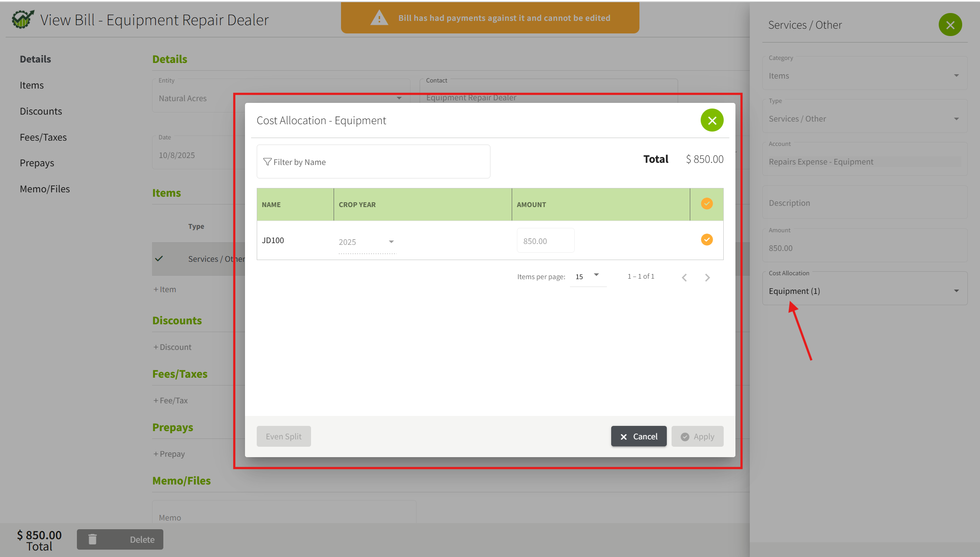Select Memo/Files in left navigation
The height and width of the screenshot is (557, 980).
coord(45,189)
